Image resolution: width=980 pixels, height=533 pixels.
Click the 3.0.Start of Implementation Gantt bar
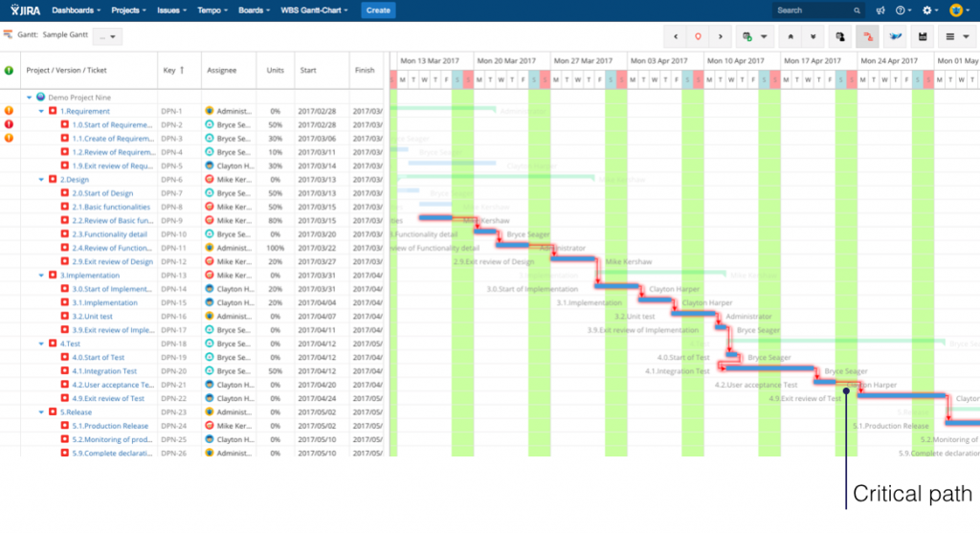tap(618, 286)
